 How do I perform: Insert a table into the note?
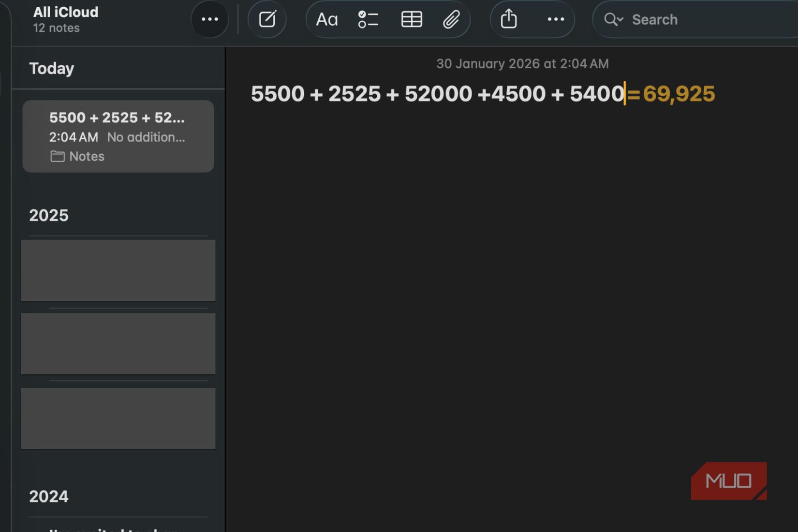(x=411, y=19)
